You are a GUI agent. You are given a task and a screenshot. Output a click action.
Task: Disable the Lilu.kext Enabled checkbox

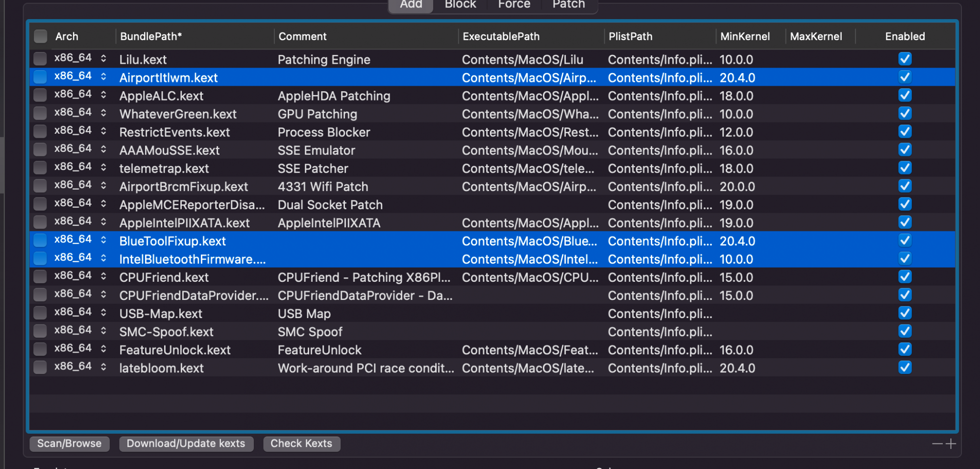(905, 59)
